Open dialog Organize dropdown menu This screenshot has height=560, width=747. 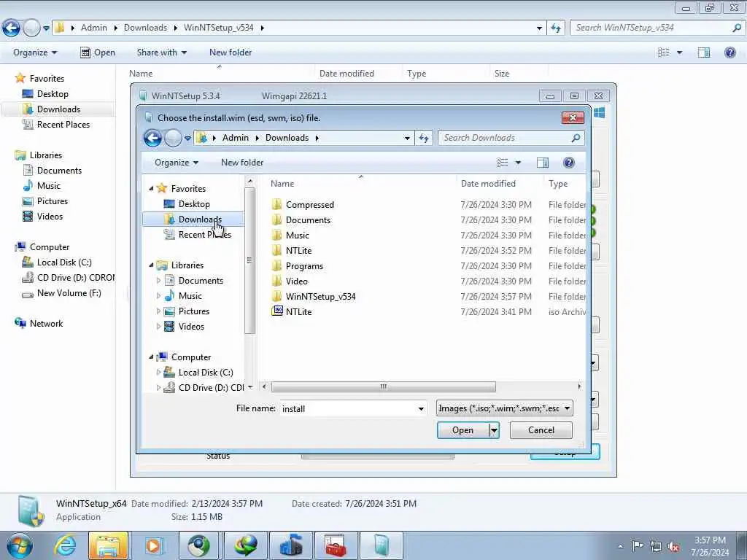click(x=177, y=163)
